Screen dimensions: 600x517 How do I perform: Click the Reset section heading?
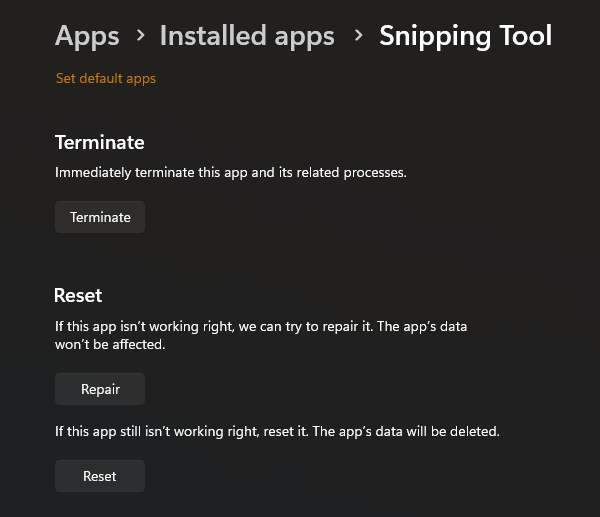tap(78, 295)
